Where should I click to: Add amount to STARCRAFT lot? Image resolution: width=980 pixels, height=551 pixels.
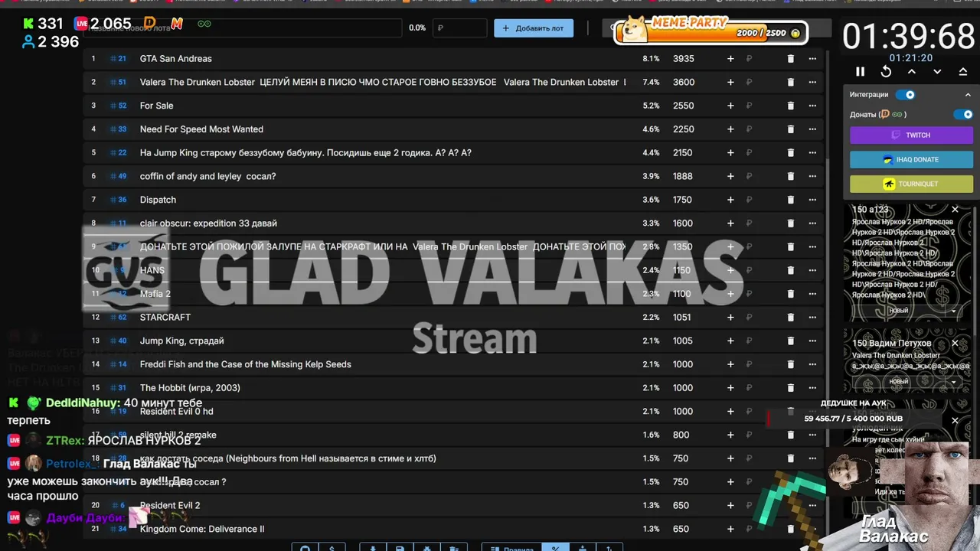click(x=730, y=317)
